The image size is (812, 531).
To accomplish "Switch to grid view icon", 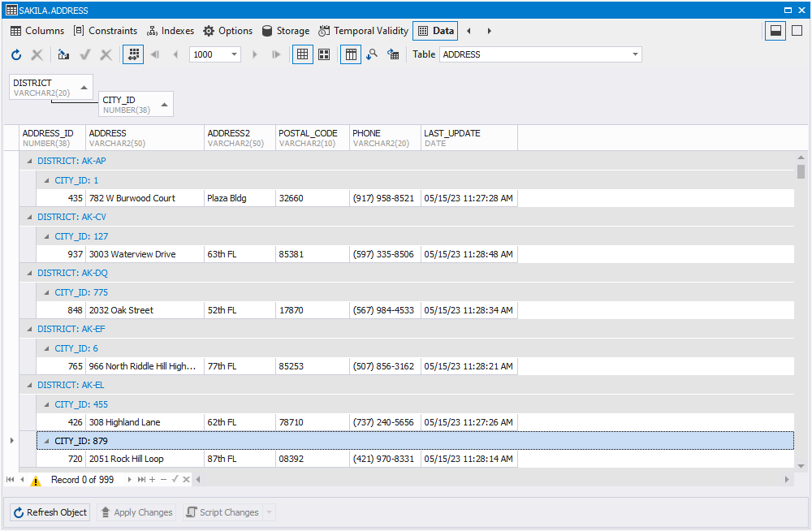I will [x=303, y=54].
